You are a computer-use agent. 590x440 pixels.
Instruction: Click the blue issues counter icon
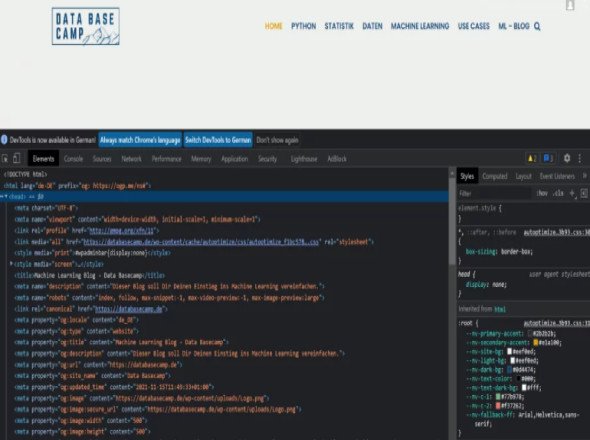click(x=549, y=158)
